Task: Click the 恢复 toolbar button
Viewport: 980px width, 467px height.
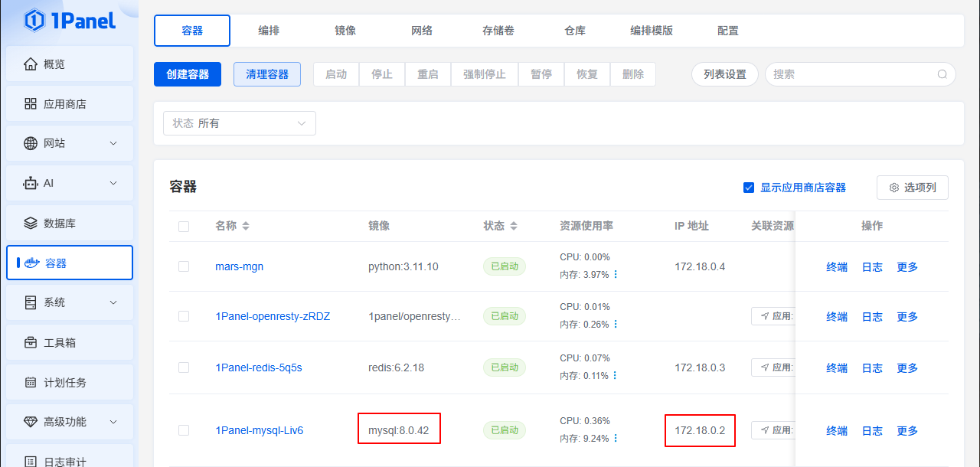Action: [x=587, y=74]
